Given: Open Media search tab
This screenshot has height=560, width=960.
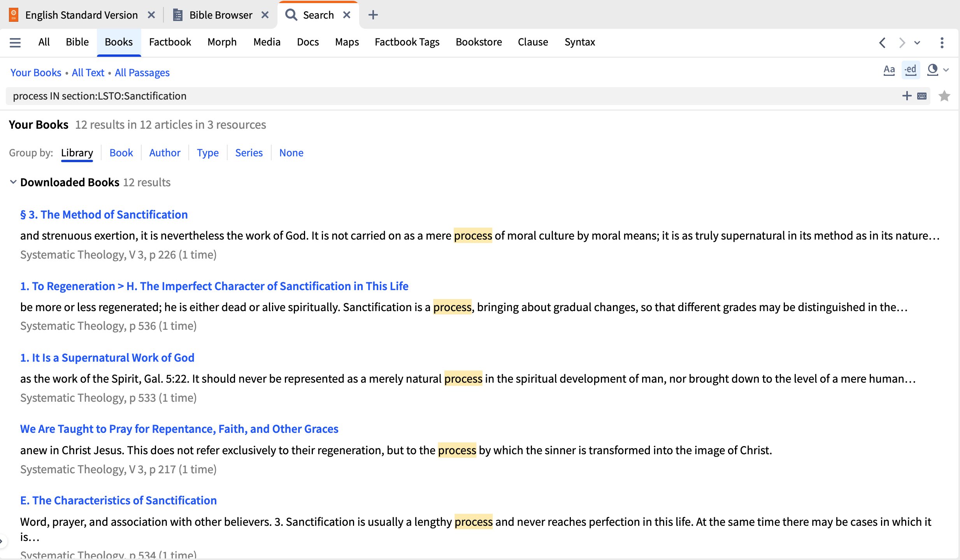Looking at the screenshot, I should coord(267,42).
